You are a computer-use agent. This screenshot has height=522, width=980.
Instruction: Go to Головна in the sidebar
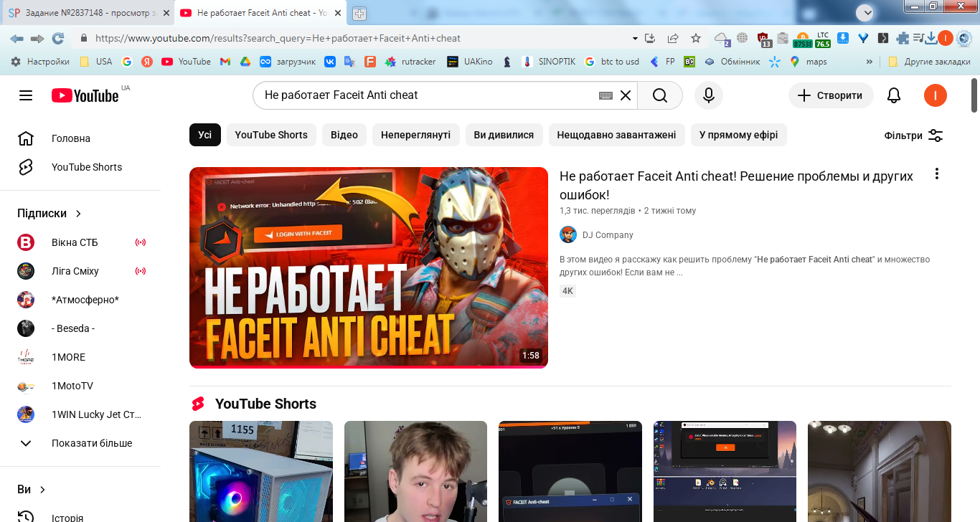(x=80, y=138)
